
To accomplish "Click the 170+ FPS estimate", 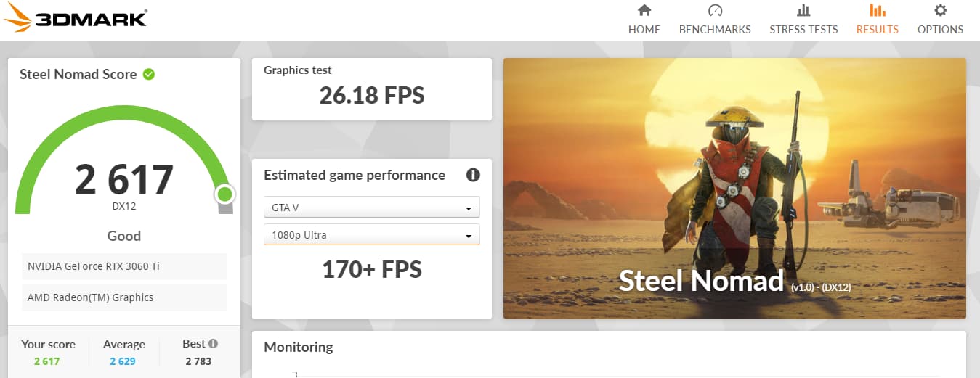I will click(x=372, y=269).
